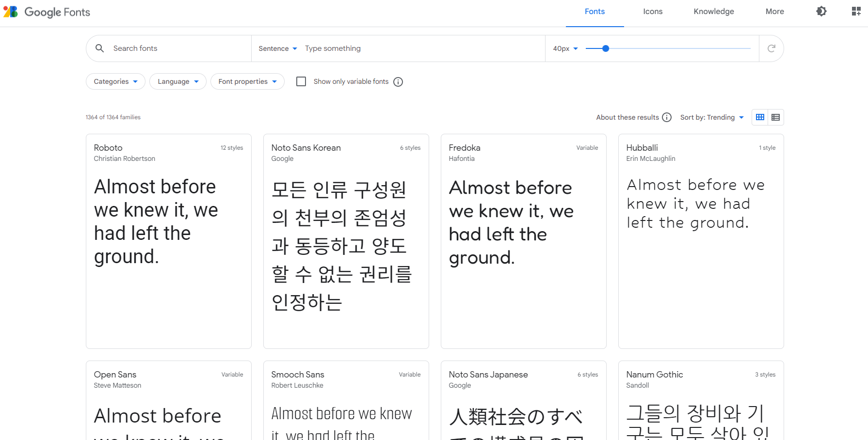Click the 1 style label on Hubballi
The image size is (868, 440).
[x=767, y=148]
